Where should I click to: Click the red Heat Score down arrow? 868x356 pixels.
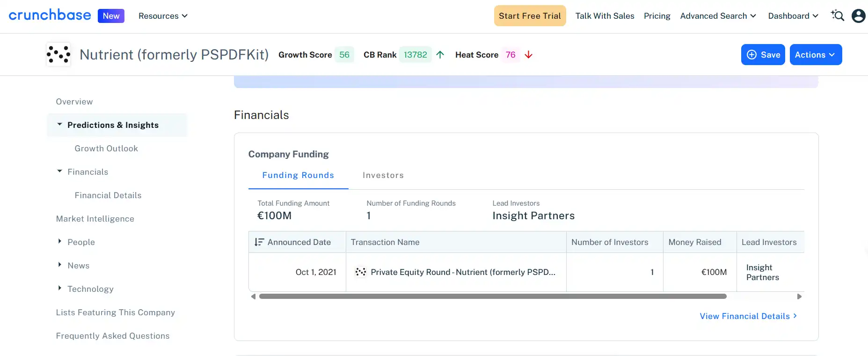pyautogui.click(x=528, y=55)
